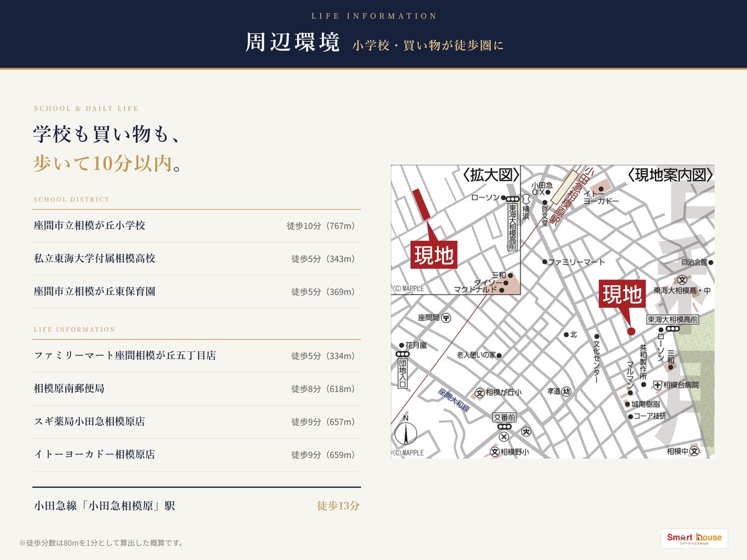Image resolution: width=747 pixels, height=560 pixels.
Task: Click the ファミリーマート label on the map
Action: coord(576,262)
